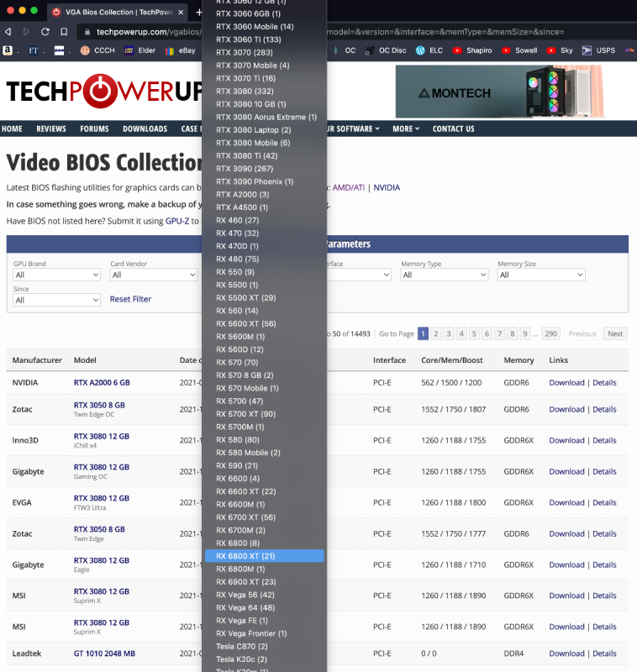Download the NVIDIA RTX A2000 BIOS
The height and width of the screenshot is (672, 637).
(566, 383)
